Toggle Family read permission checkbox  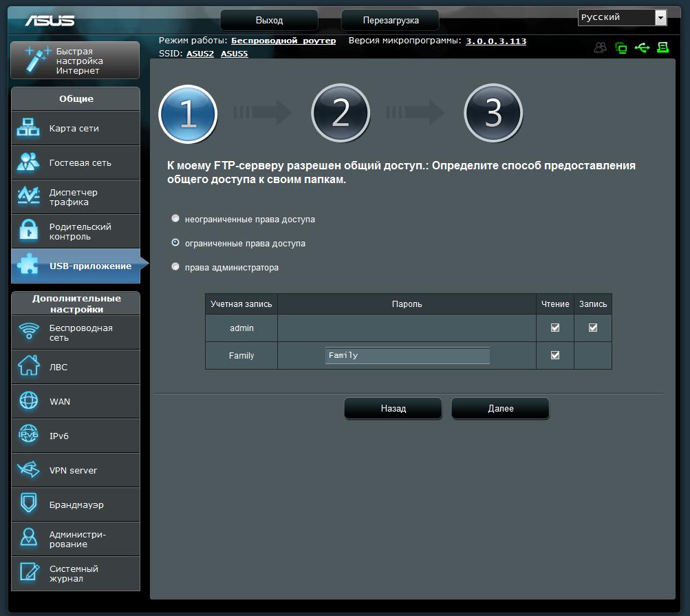555,355
